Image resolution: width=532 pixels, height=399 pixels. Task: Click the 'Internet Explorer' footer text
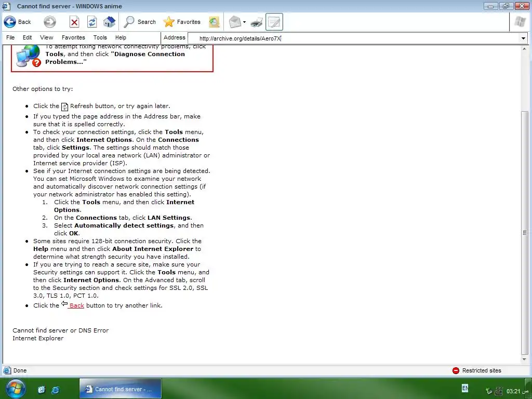(x=38, y=338)
